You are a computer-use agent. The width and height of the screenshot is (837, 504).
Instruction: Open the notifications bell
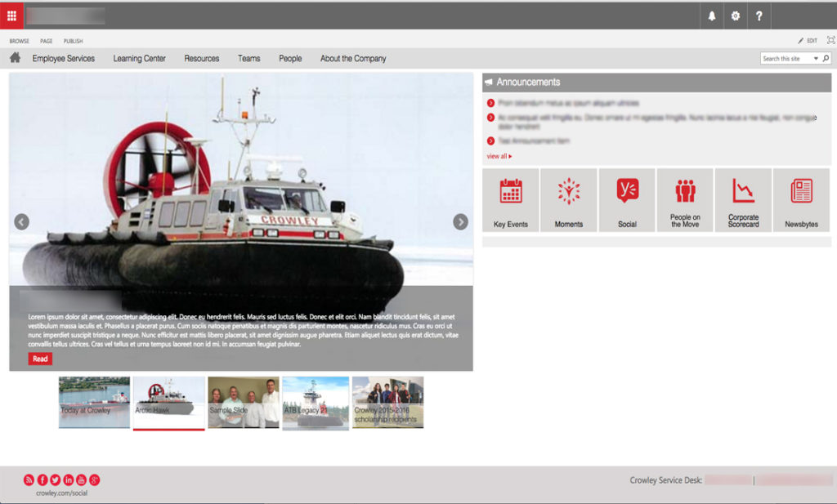(712, 16)
